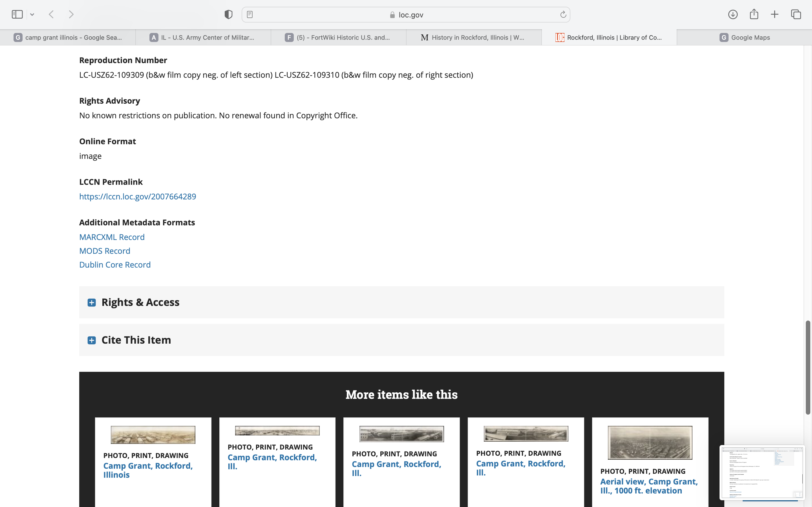The width and height of the screenshot is (812, 507).
Task: Open the LCCN permalink URL
Action: [138, 197]
